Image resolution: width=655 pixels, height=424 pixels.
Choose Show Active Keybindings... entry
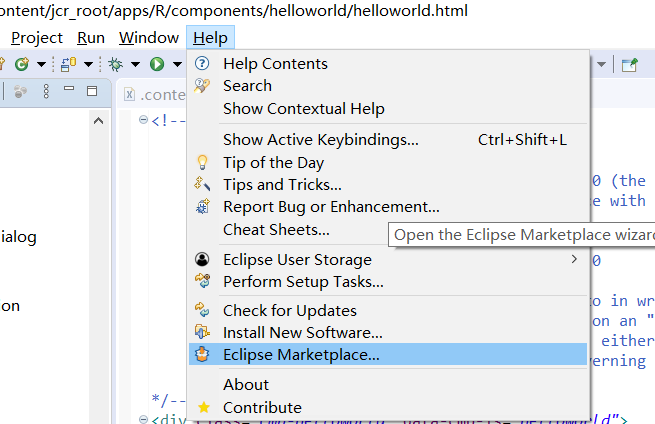pos(388,140)
